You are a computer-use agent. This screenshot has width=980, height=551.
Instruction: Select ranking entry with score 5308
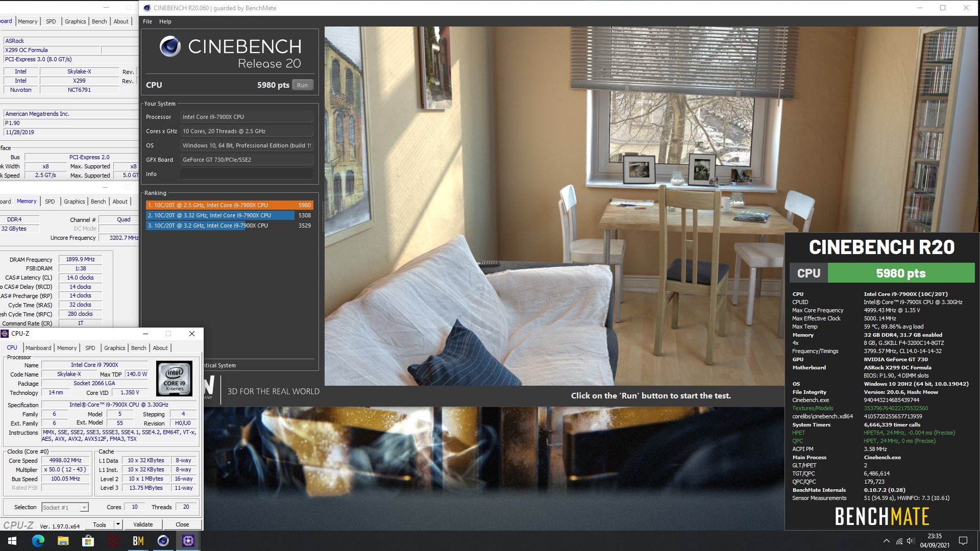tap(229, 215)
